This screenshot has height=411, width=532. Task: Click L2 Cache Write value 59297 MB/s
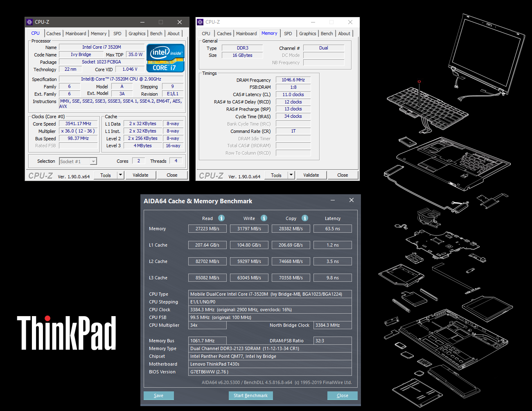(x=249, y=261)
